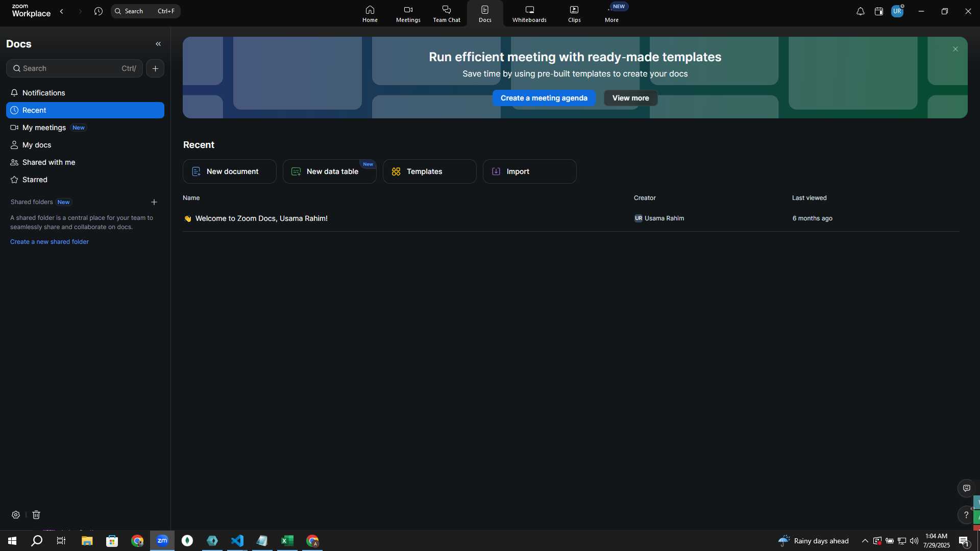
Task: Click Create a new shared folder link
Action: pyautogui.click(x=50, y=242)
